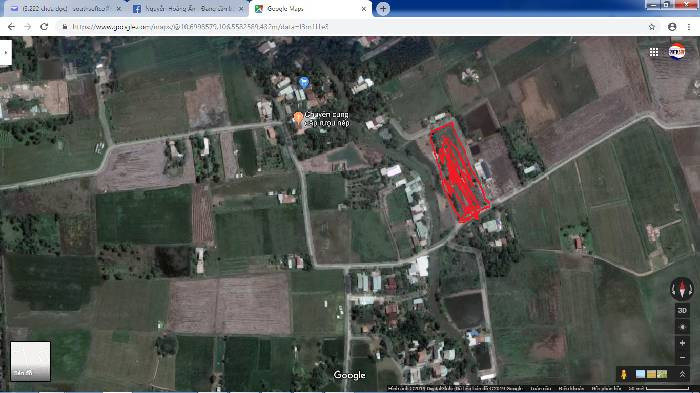The height and width of the screenshot is (393, 700).
Task: Open the place label near orange pin
Action: (326, 119)
